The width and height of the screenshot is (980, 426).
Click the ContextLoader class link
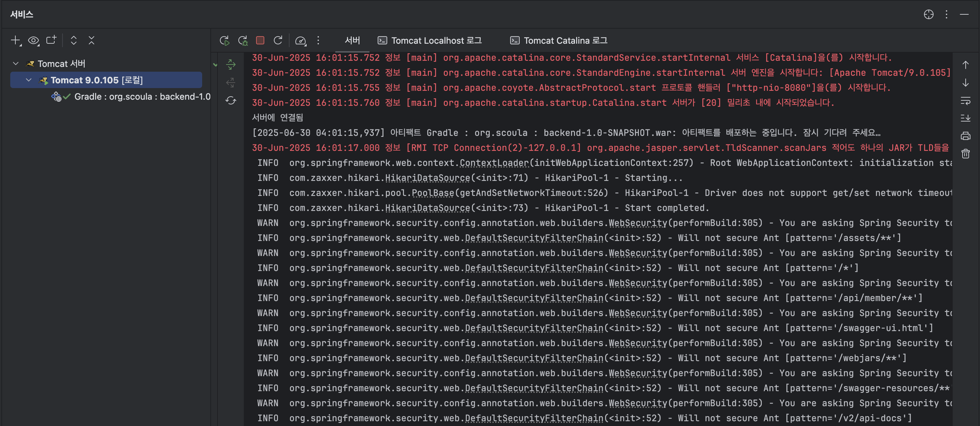(x=494, y=163)
